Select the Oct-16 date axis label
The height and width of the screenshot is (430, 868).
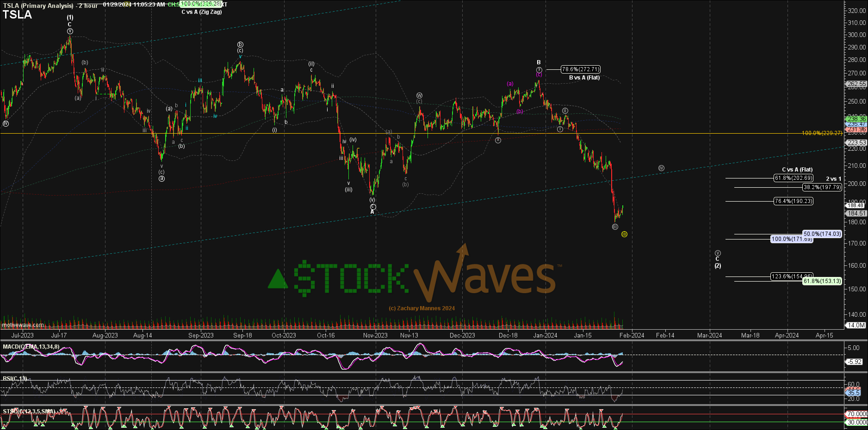[x=326, y=335]
